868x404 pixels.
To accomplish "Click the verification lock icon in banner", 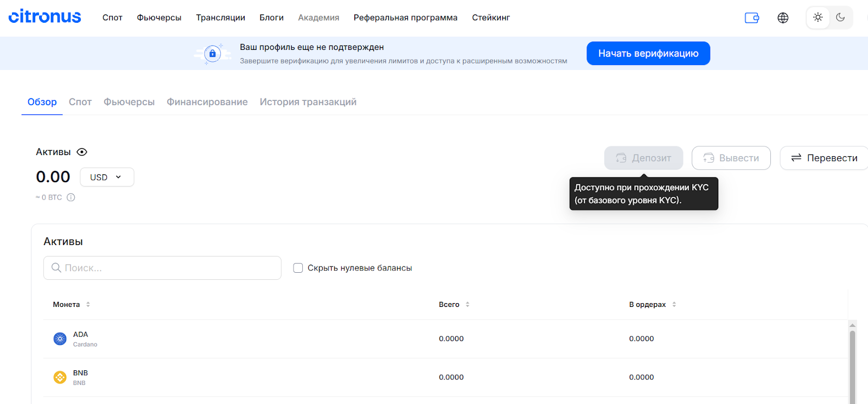I will click(x=213, y=54).
